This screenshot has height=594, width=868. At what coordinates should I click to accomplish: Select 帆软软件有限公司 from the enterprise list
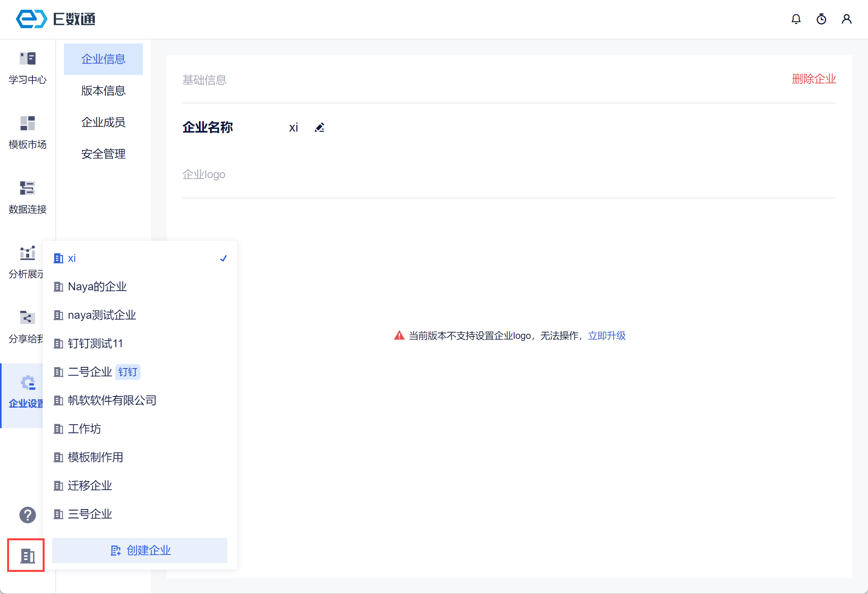[112, 400]
